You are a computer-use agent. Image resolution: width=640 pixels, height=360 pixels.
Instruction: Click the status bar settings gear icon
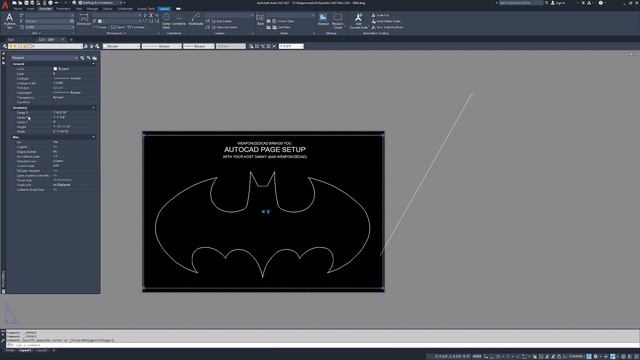(x=596, y=356)
